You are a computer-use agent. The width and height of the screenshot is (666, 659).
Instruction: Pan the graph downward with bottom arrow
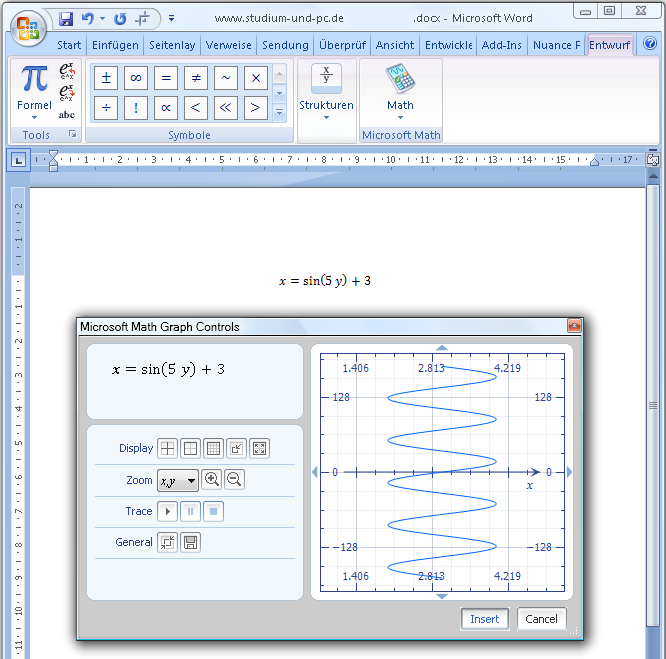[442, 596]
